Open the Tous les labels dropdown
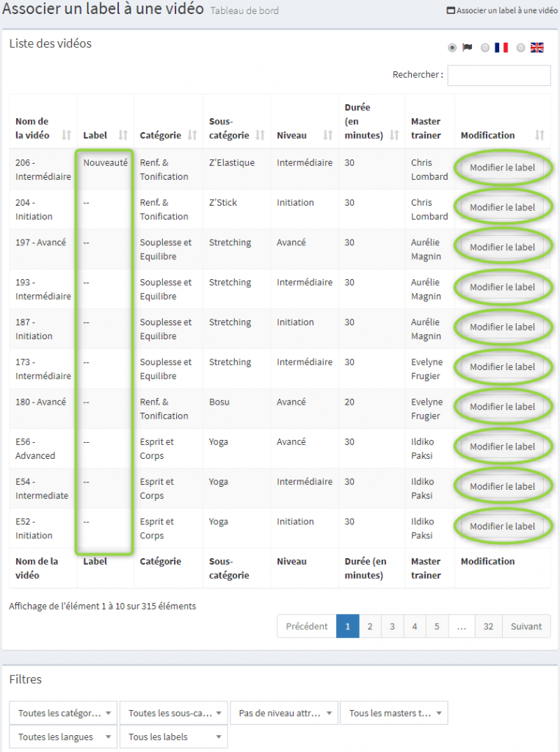Image resolution: width=560 pixels, height=752 pixels. (x=173, y=737)
